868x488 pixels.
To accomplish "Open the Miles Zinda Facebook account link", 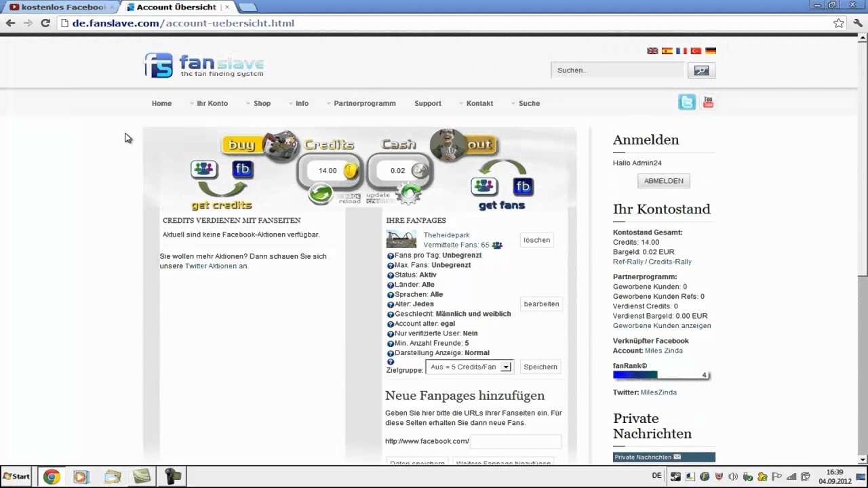I will click(x=664, y=351).
